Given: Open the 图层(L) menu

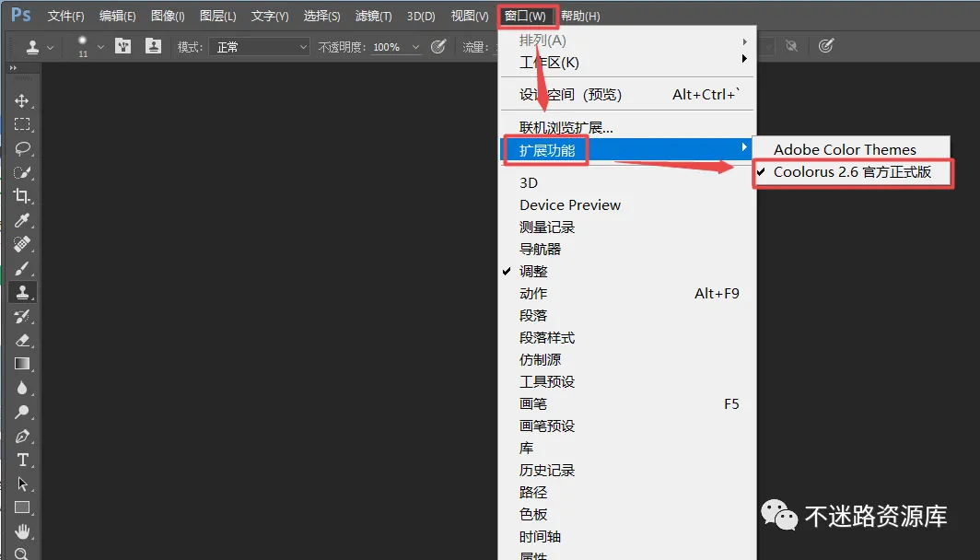Looking at the screenshot, I should 218,16.
